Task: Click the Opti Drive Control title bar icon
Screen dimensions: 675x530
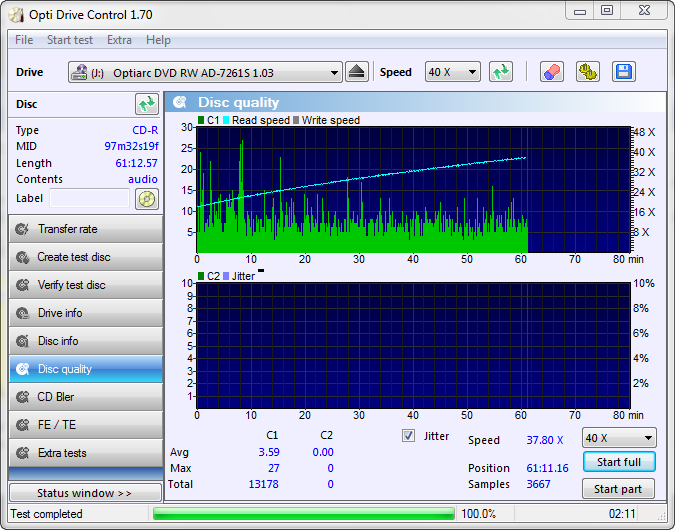Action: pos(16,15)
